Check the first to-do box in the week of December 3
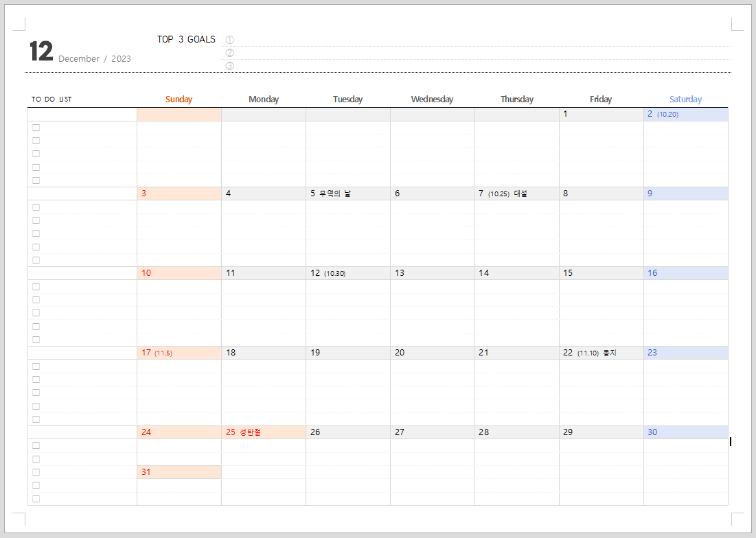Screen dimensions: 756x538 click(x=36, y=207)
